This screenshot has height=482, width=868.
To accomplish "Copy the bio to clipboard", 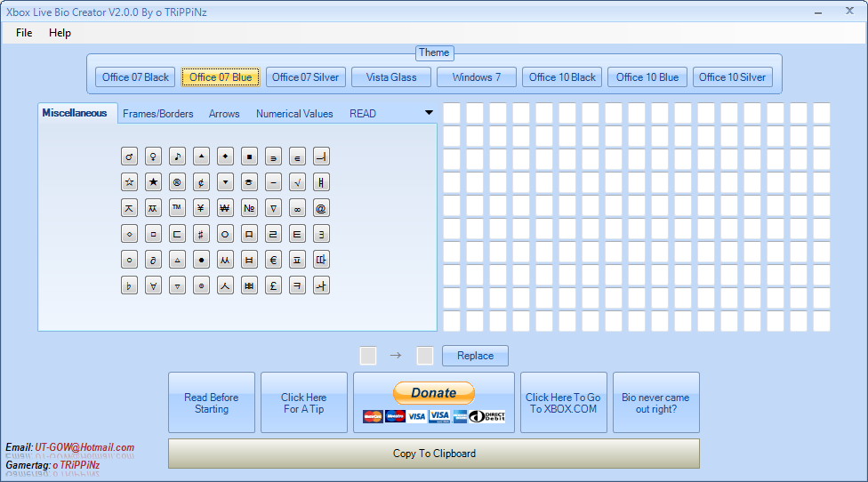I will click(x=434, y=454).
